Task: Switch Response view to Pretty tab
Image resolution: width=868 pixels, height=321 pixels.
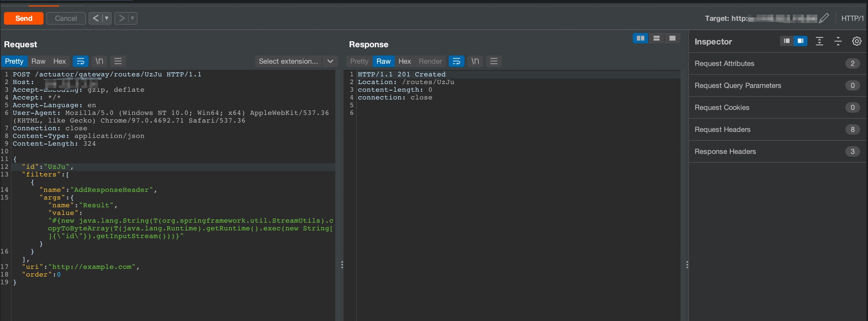Action: [x=359, y=61]
